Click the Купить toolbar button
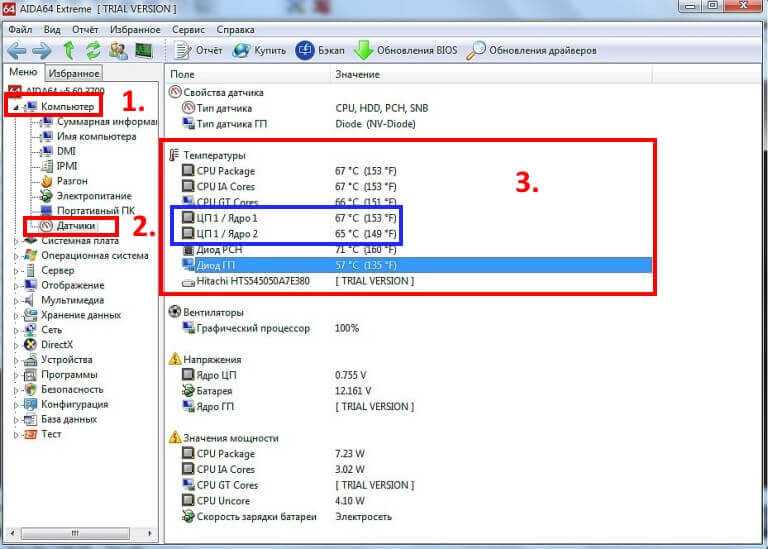 [259, 50]
